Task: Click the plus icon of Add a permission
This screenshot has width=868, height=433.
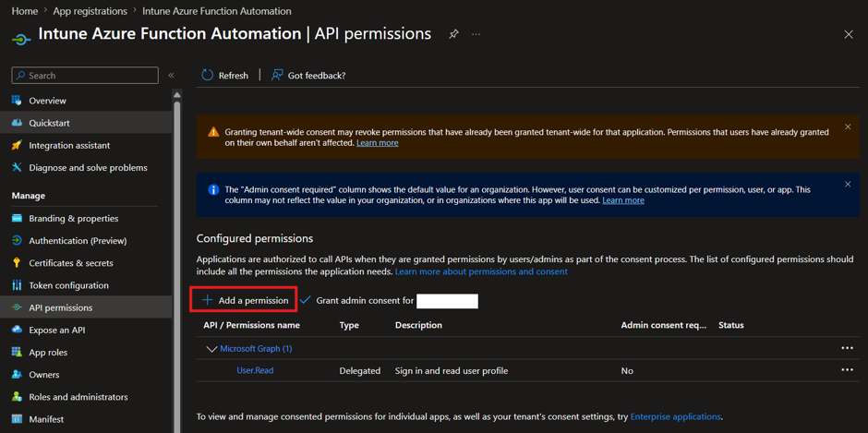Action: [208, 300]
